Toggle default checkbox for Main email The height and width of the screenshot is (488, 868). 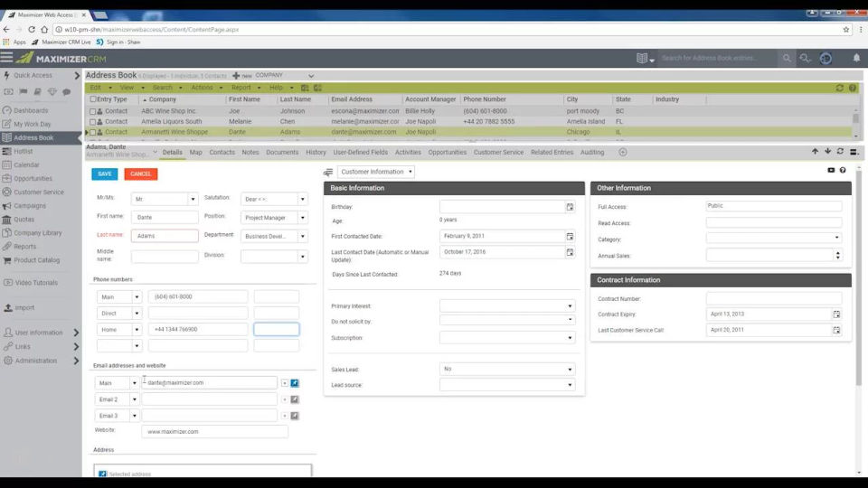pyautogui.click(x=295, y=383)
